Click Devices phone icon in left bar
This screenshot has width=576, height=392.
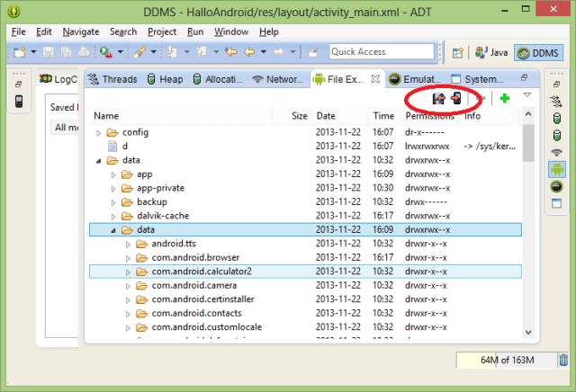[19, 101]
